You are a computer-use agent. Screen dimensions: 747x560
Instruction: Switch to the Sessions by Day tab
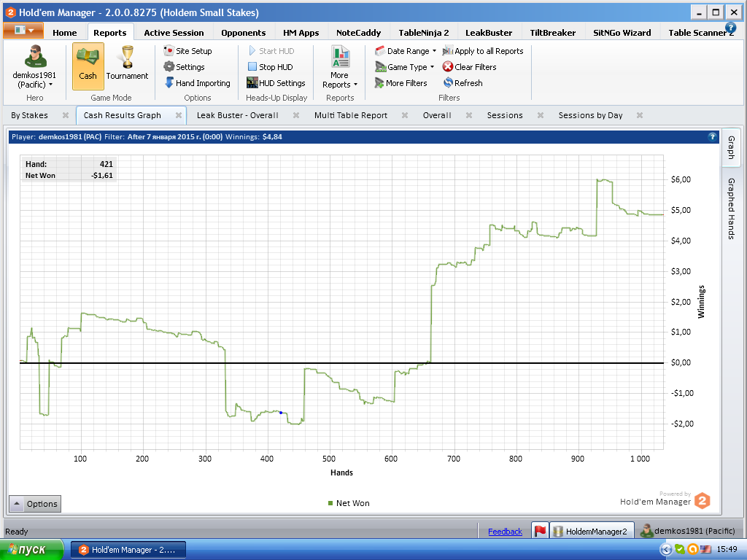tap(591, 115)
